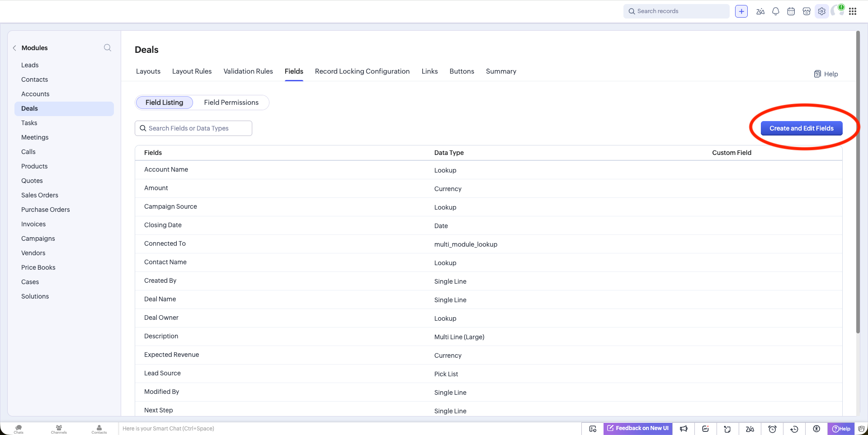Image resolution: width=868 pixels, height=435 pixels.
Task: Click the accessibility icon in bottom bar
Action: tap(816, 429)
